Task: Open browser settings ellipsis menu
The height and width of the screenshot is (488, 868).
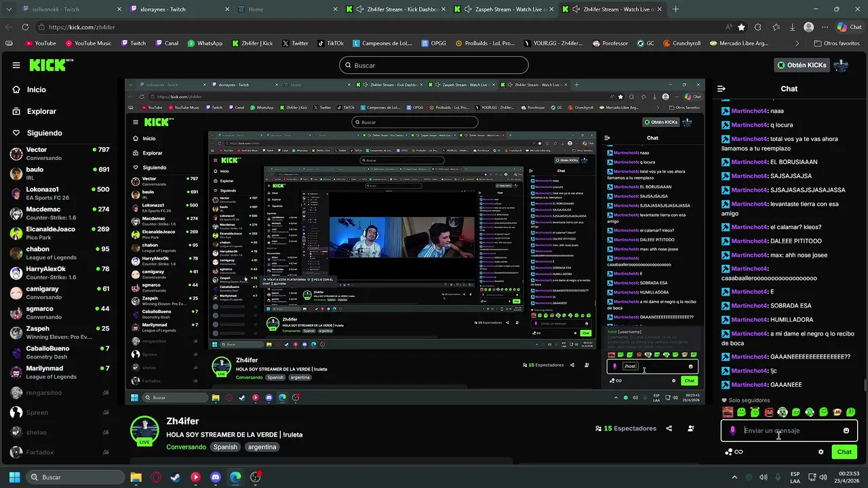Action: 825,27
